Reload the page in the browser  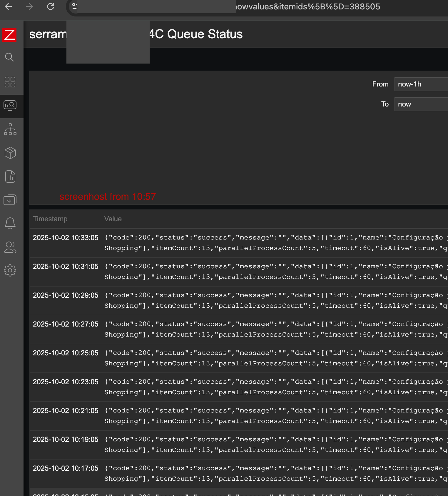51,6
